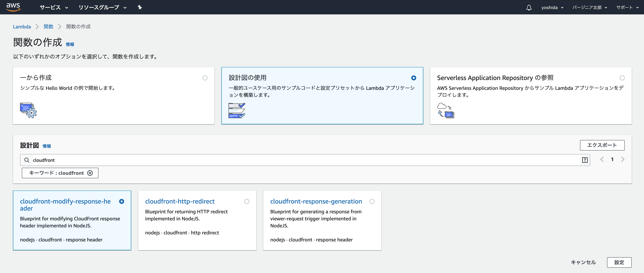Open the cloudfront-response-generation title link
644x273 pixels.
[316, 201]
